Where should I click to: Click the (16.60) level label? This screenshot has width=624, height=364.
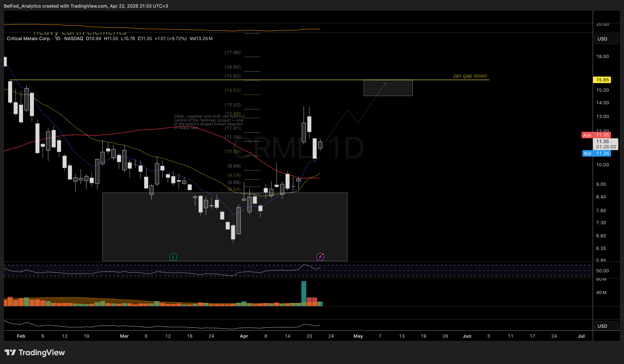click(x=233, y=67)
